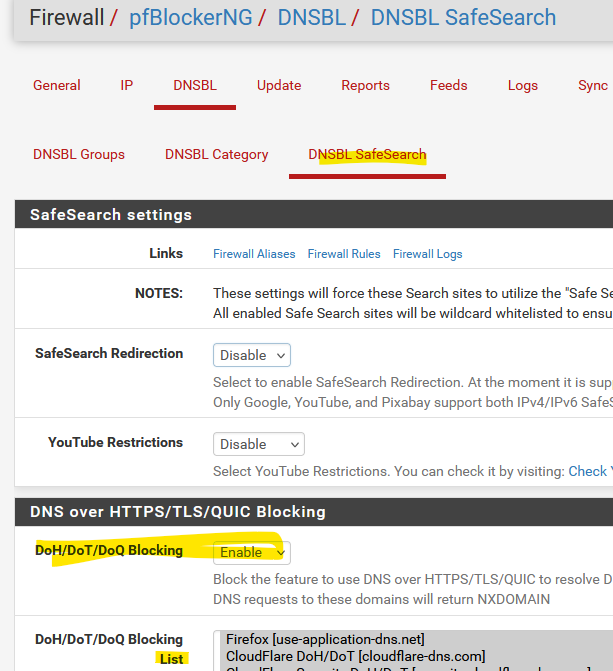
Task: Open the Feeds tab
Action: pyautogui.click(x=449, y=86)
